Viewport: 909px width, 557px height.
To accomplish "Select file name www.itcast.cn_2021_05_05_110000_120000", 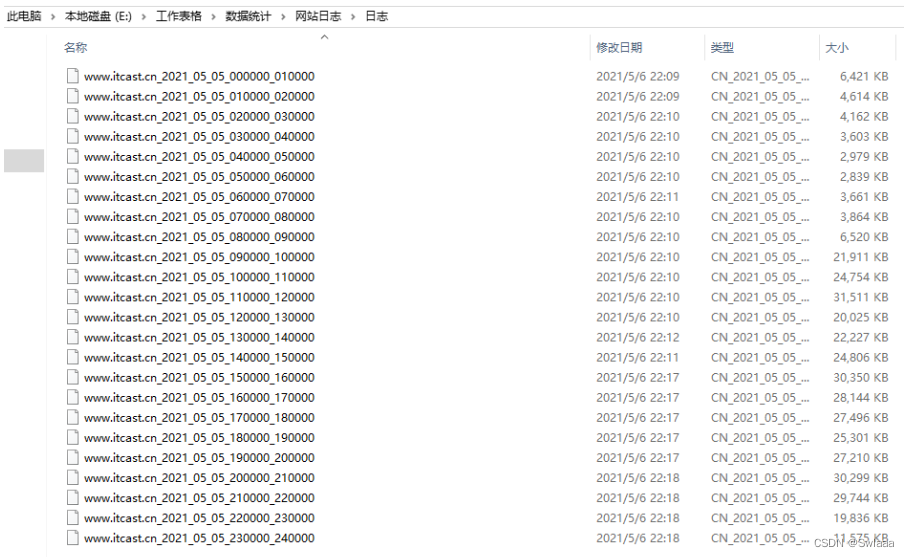I will pyautogui.click(x=199, y=297).
